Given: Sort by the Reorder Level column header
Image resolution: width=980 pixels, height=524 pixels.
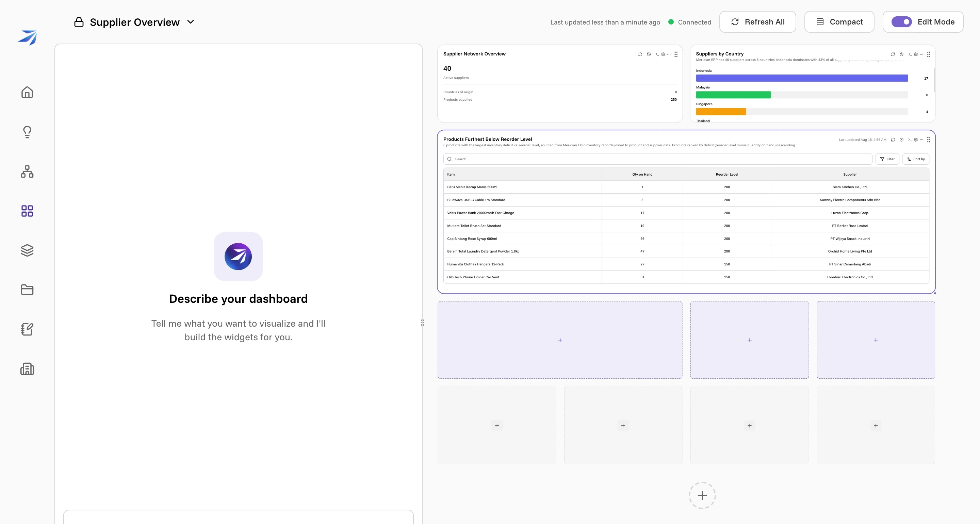Looking at the screenshot, I should 726,174.
